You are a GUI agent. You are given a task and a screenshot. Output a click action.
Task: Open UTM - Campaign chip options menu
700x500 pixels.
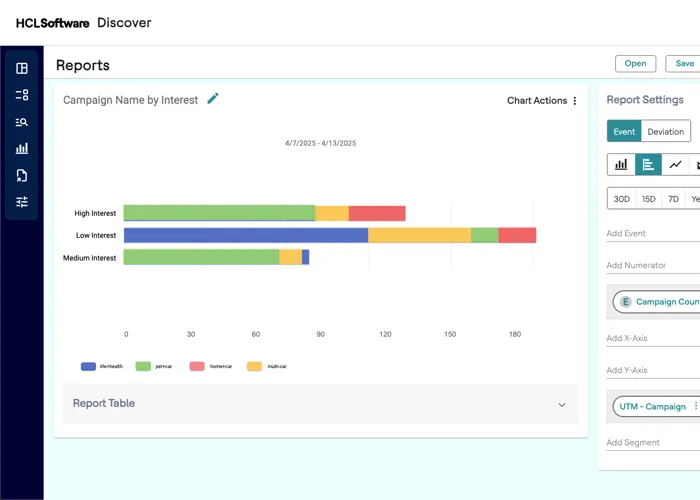[x=696, y=406]
